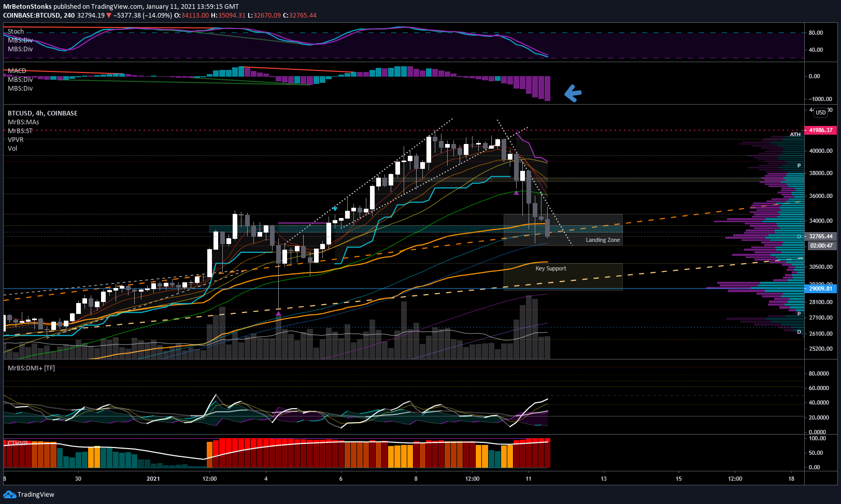
Task: Select the Stoch indicator label
Action: tap(16, 32)
